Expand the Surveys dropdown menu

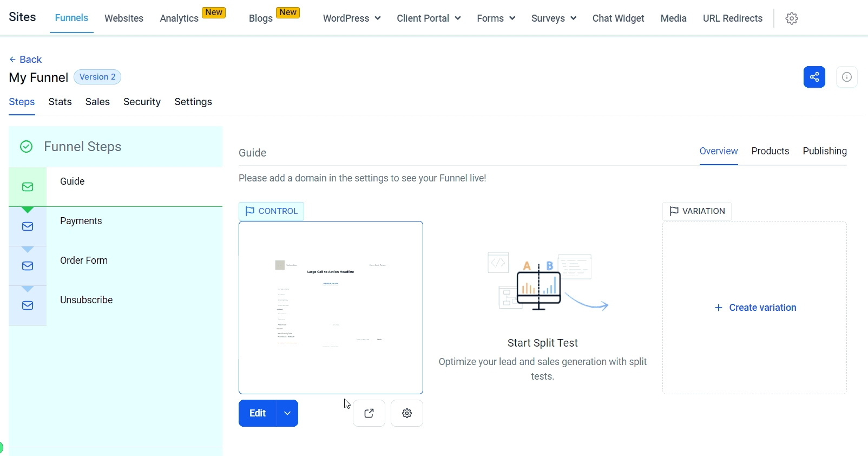(554, 18)
